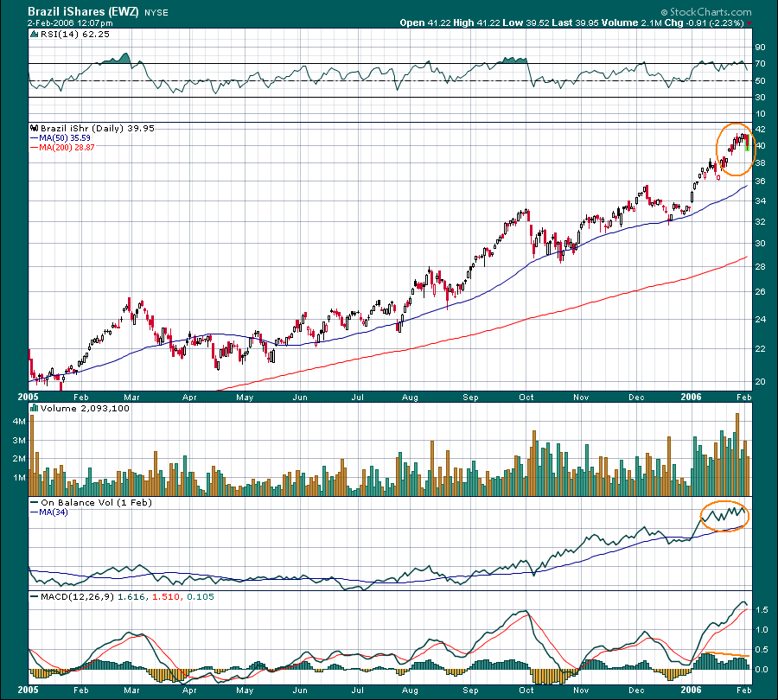Click the red down arrow beside Chg
Image resolution: width=778 pixels, height=700 pixels.
pos(749,23)
